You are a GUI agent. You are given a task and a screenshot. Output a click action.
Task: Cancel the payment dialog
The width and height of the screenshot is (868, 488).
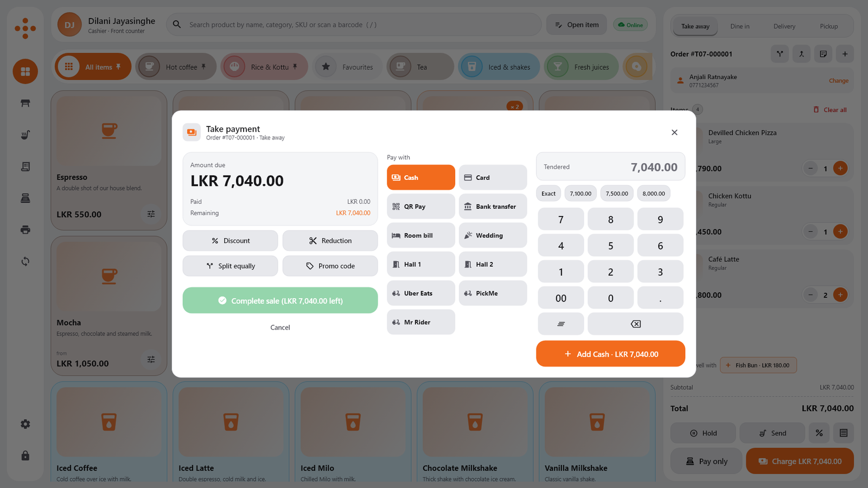280,328
